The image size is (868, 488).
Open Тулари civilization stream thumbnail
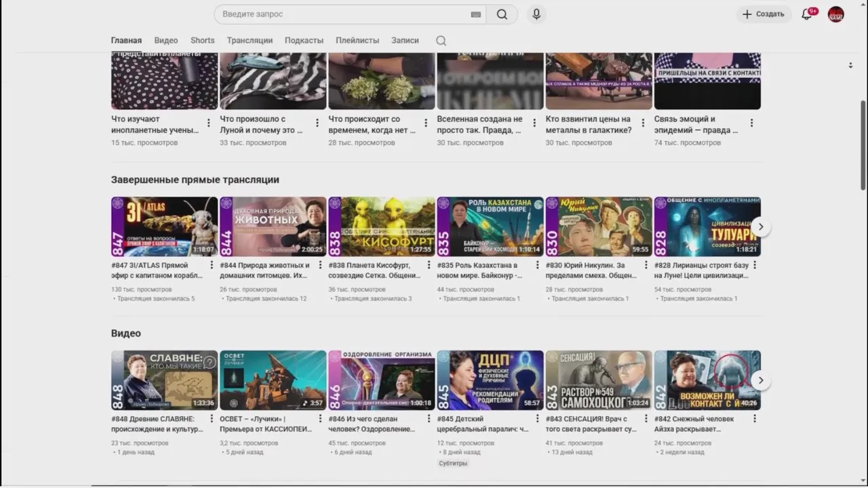click(707, 227)
